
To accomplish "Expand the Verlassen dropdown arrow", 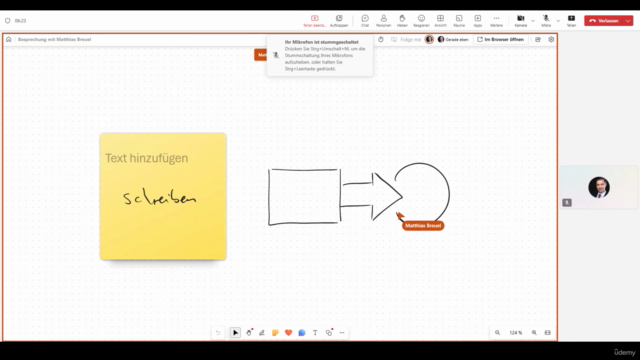I will (x=628, y=21).
